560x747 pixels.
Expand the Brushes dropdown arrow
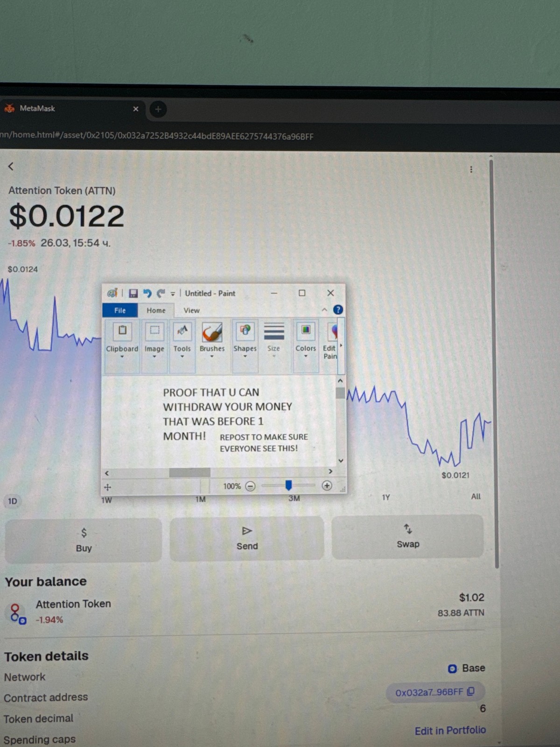click(212, 357)
